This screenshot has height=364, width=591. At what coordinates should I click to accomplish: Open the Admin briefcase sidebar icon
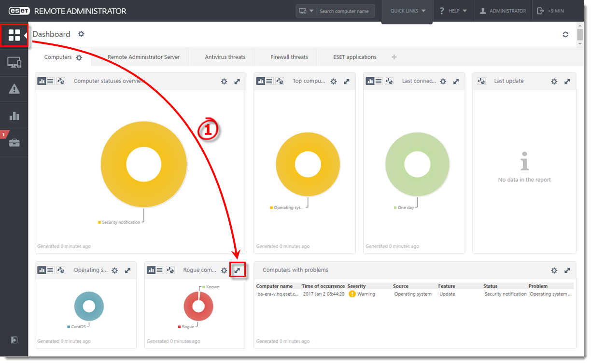(x=14, y=143)
